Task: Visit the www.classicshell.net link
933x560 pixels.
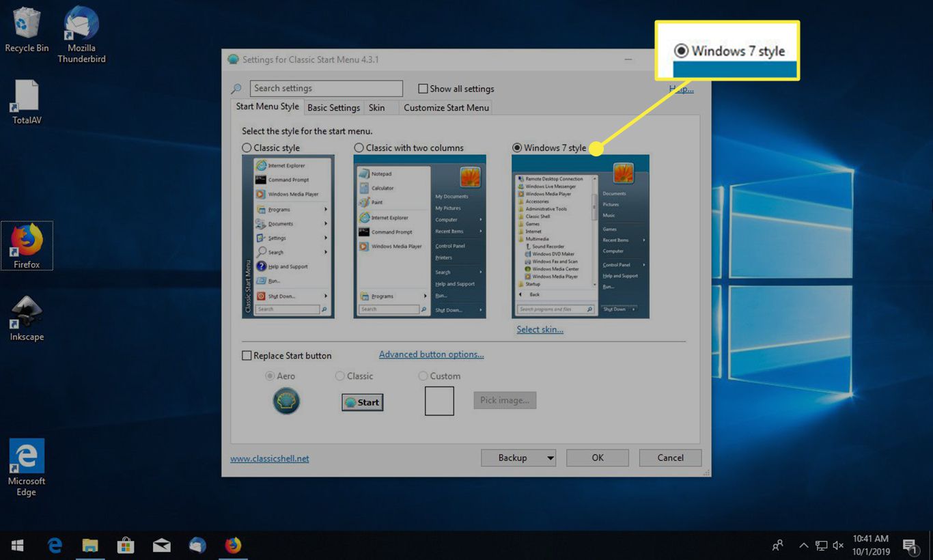Action: (270, 459)
